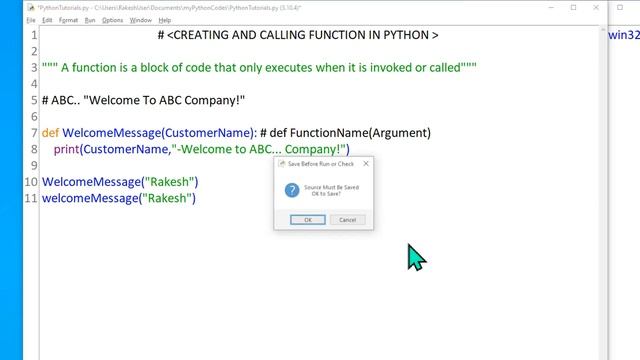Screen dimensions: 640x360
Task: Click the 'print' call on line 8
Action: 66,149
